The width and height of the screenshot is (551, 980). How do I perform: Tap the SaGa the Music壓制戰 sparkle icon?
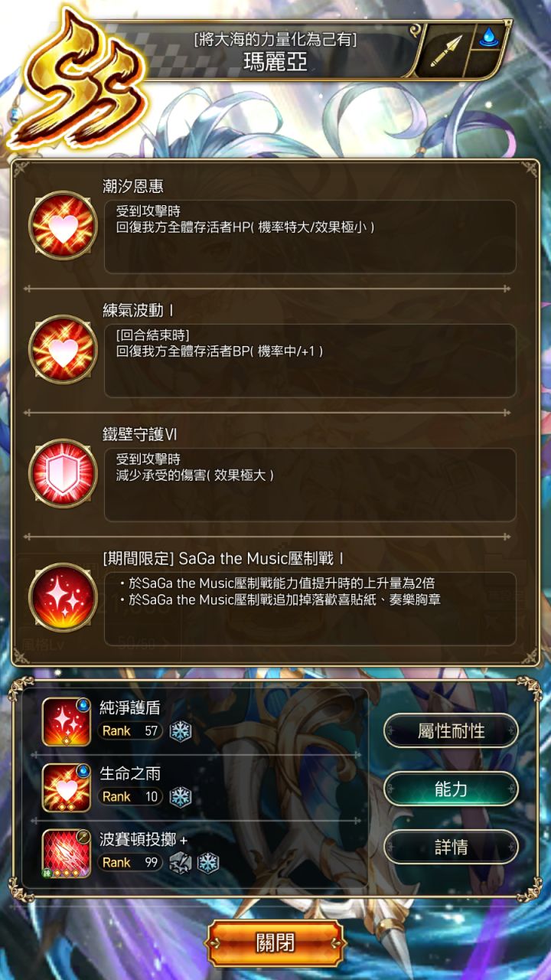click(63, 598)
